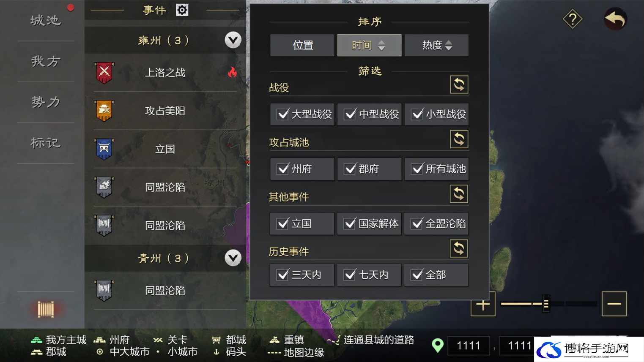Viewport: 644px width, 362px height.
Task: Collapse the 雍州 (3) event group
Action: click(233, 40)
